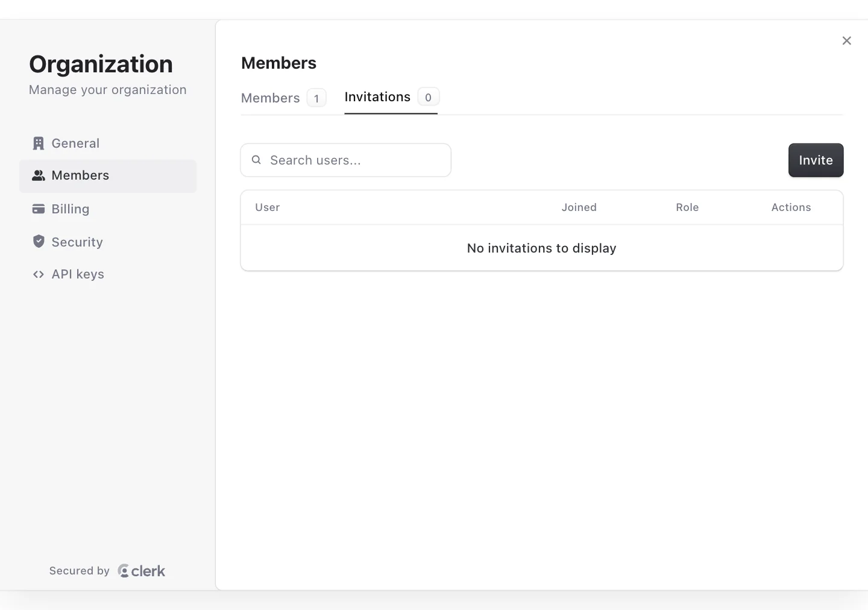Click the Role column header

point(687,207)
